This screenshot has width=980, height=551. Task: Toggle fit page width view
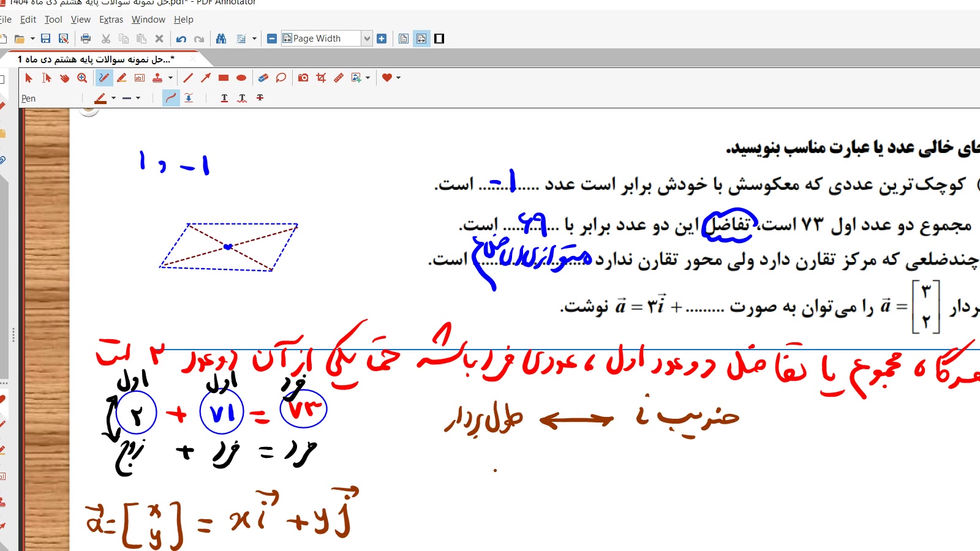pyautogui.click(x=421, y=39)
